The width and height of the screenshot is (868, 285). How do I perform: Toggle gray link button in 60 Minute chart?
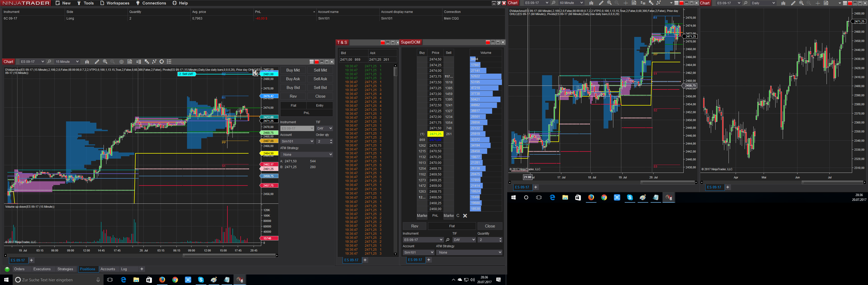click(676, 3)
